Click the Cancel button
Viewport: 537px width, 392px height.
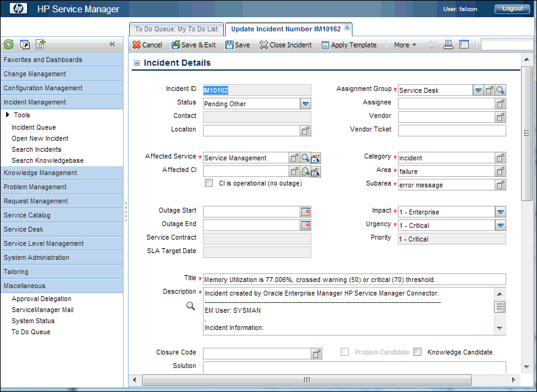(147, 45)
